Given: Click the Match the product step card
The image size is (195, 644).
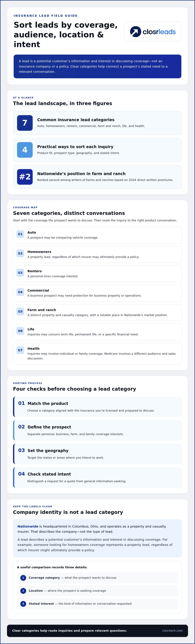Looking at the screenshot, I should pos(97,407).
